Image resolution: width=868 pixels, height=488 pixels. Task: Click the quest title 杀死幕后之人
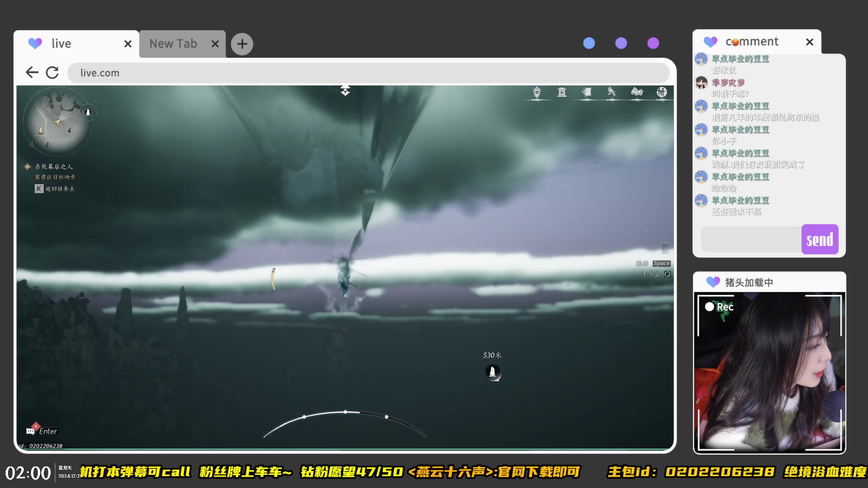click(x=54, y=167)
